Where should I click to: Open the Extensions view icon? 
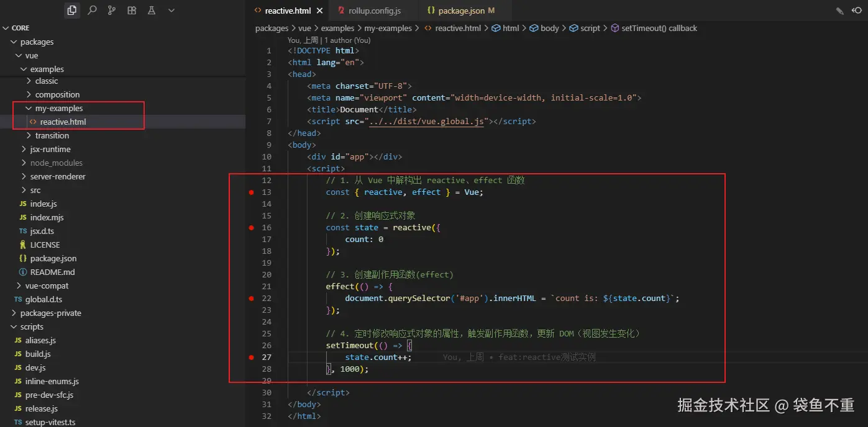(x=132, y=11)
